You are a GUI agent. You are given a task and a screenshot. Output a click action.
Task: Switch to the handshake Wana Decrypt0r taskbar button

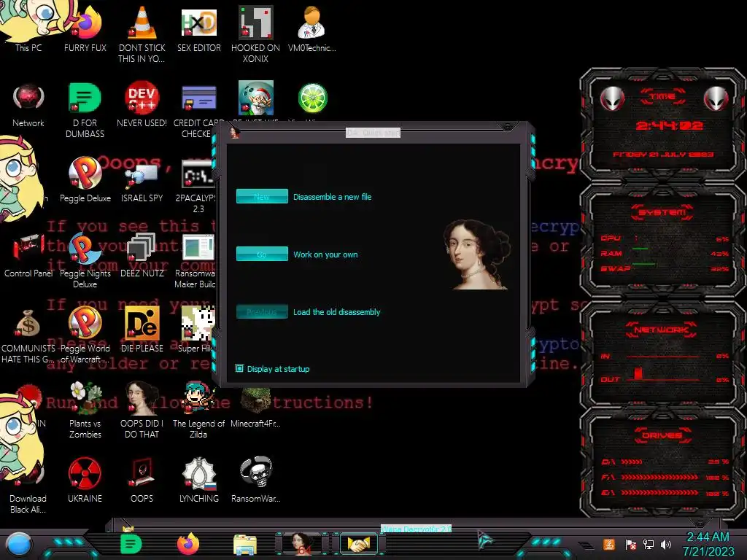358,544
